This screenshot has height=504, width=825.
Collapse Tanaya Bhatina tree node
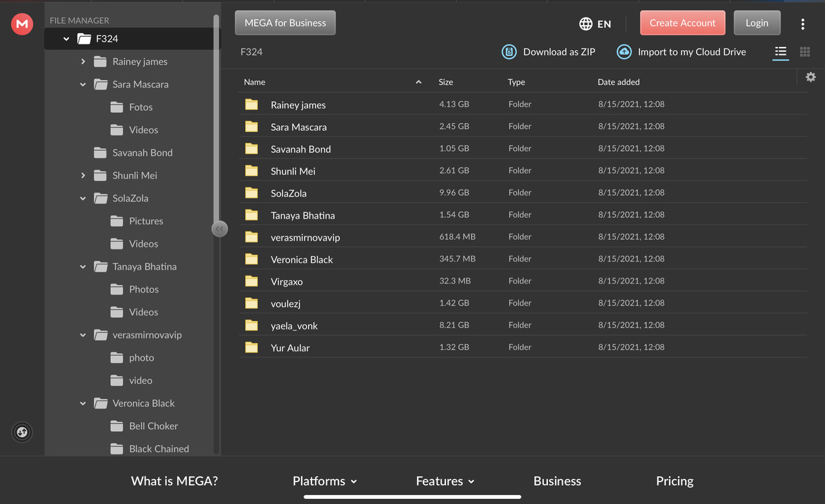pos(83,267)
